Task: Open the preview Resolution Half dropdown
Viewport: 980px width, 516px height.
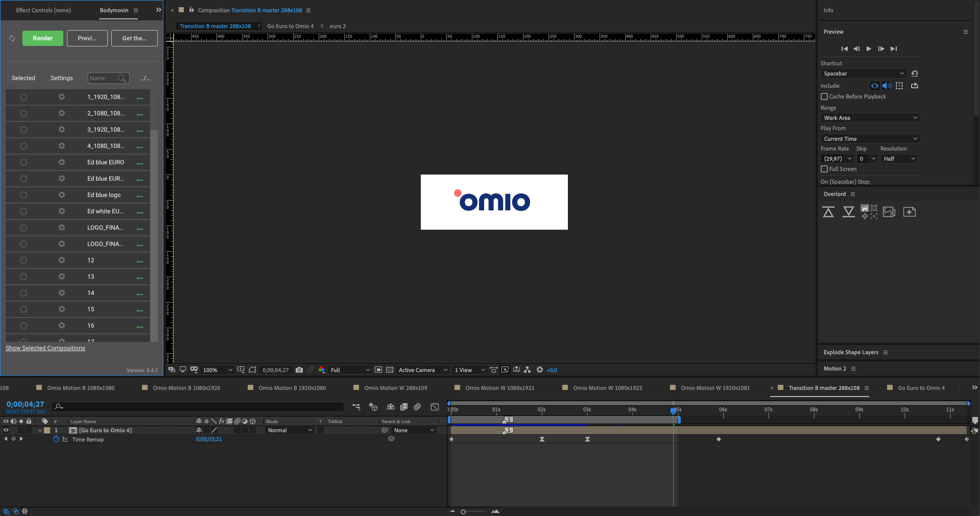Action: tap(899, 159)
